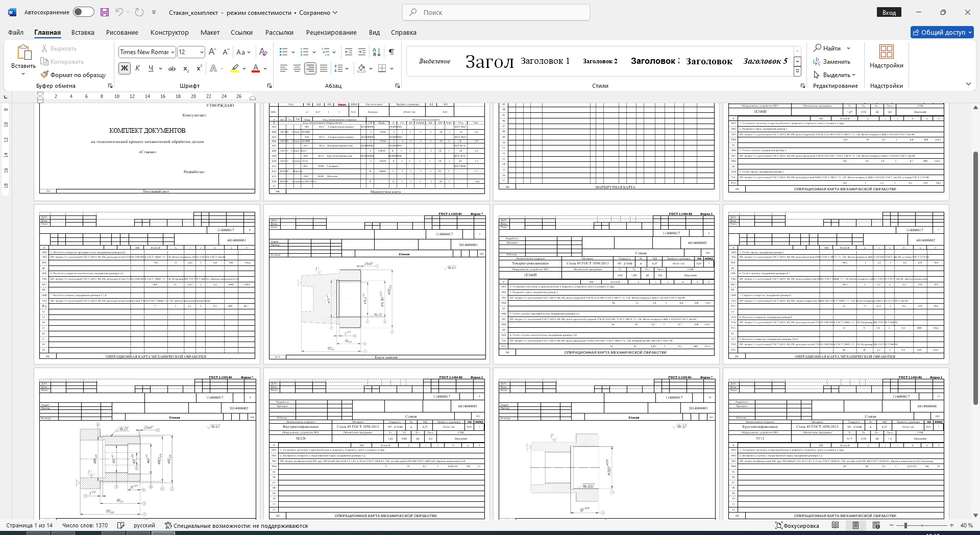This screenshot has height=535, width=980.
Task: Switch to the Конструктор tab
Action: click(x=169, y=32)
